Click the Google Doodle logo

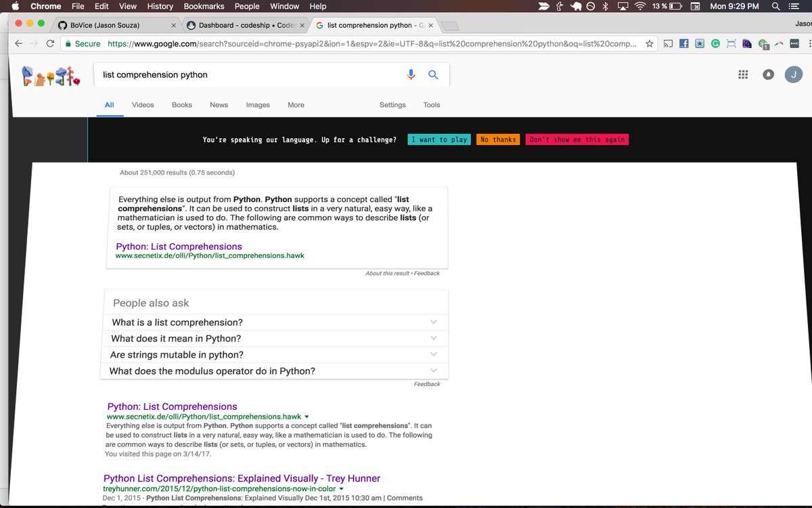coord(51,75)
